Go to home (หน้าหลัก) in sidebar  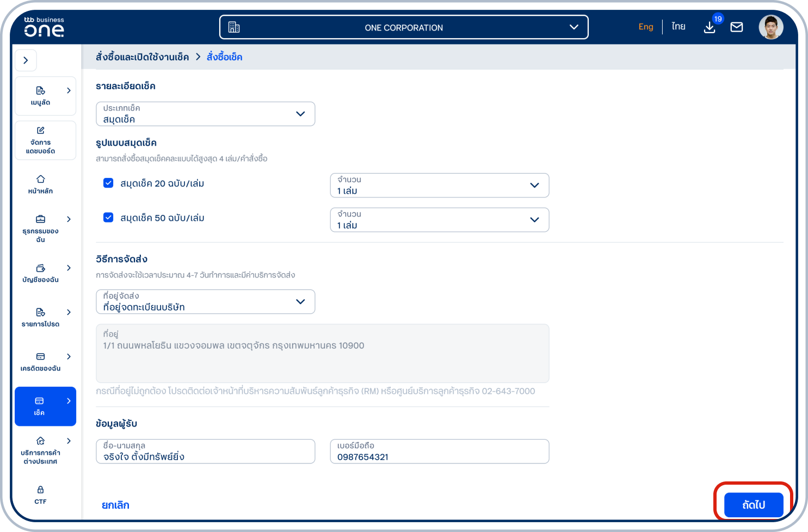(41, 184)
